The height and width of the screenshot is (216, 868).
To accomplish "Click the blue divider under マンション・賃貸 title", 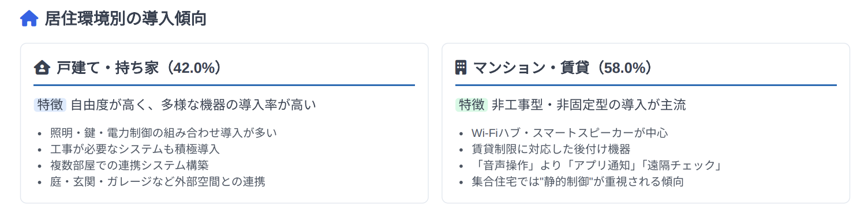I will pyautogui.click(x=646, y=85).
